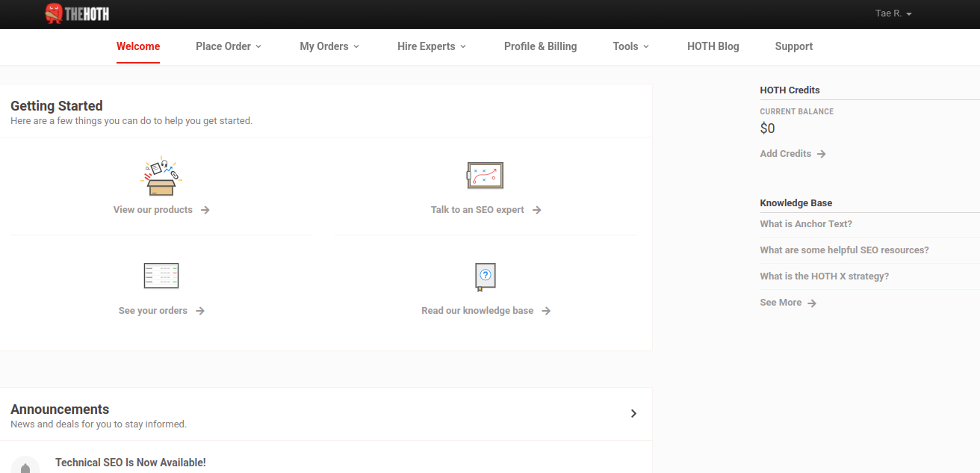
Task: Click arrow next to See your orders
Action: pyautogui.click(x=199, y=311)
